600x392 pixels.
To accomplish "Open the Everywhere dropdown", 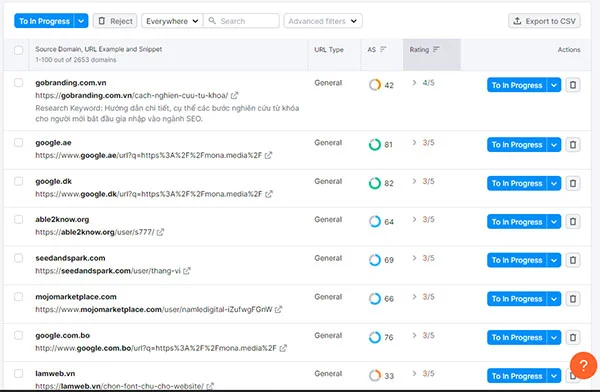I will point(172,21).
